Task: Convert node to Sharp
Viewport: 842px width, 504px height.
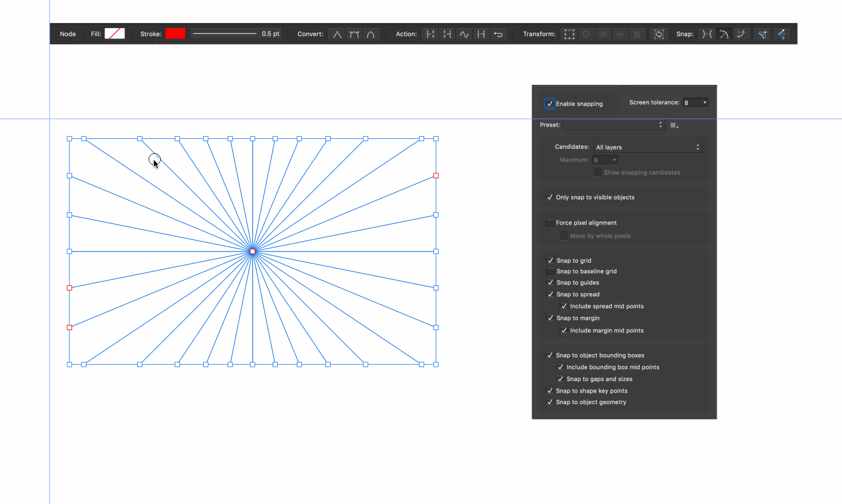Action: coord(337,34)
